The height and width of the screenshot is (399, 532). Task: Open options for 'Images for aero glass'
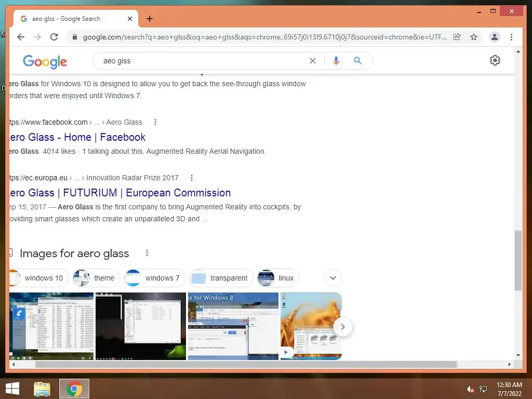click(x=147, y=253)
